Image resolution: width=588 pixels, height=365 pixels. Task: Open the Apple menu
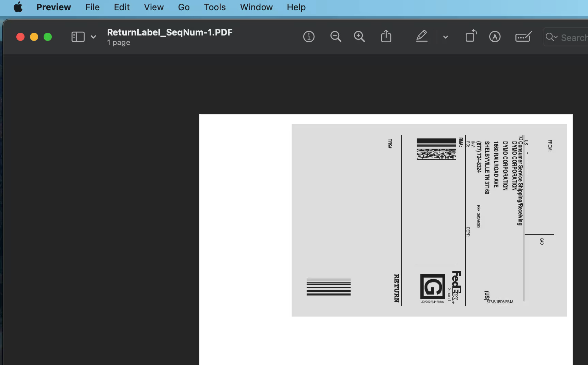[x=18, y=7]
